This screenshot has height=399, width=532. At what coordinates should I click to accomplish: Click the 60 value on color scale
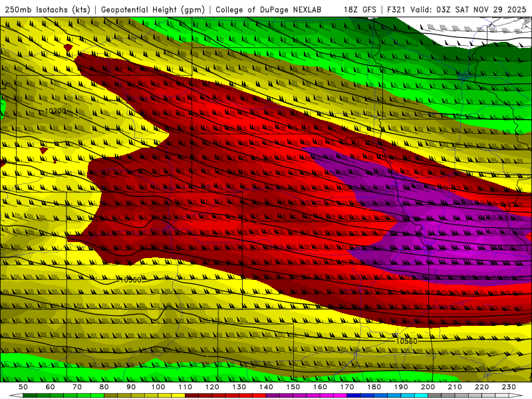(x=50, y=387)
